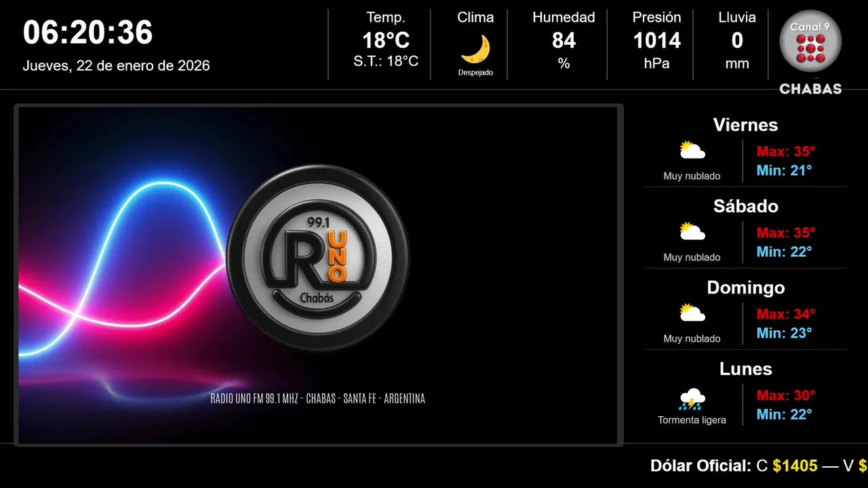Click the Despejado condition text
The width and height of the screenshot is (868, 488).
coord(475,73)
